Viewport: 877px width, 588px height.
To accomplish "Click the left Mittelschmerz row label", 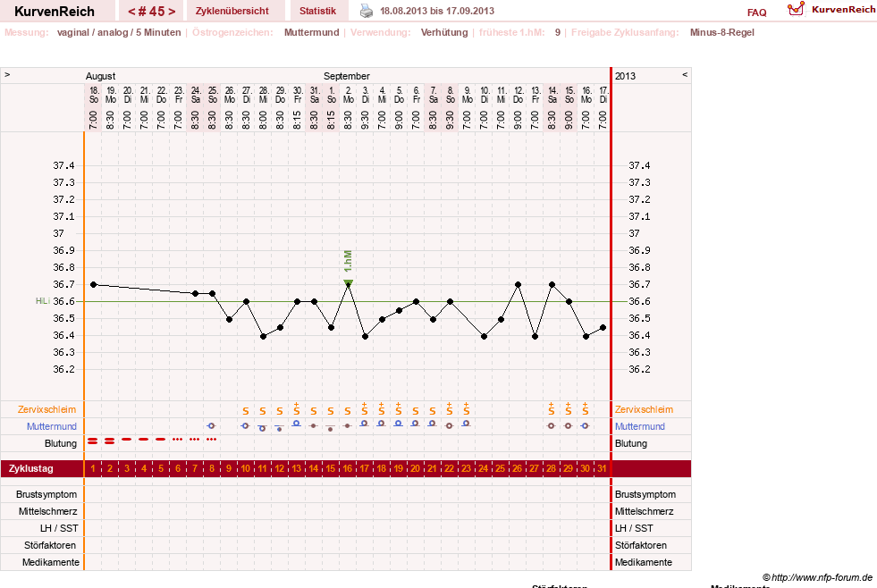I will [x=48, y=511].
